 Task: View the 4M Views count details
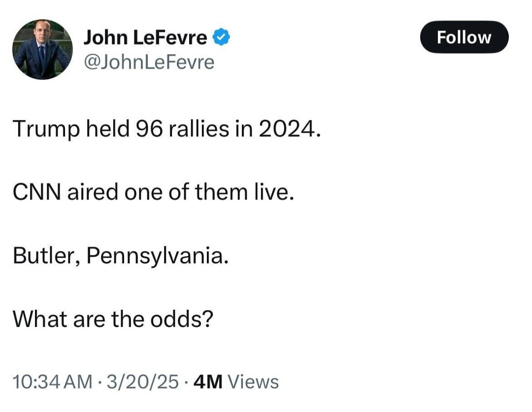coord(236,381)
